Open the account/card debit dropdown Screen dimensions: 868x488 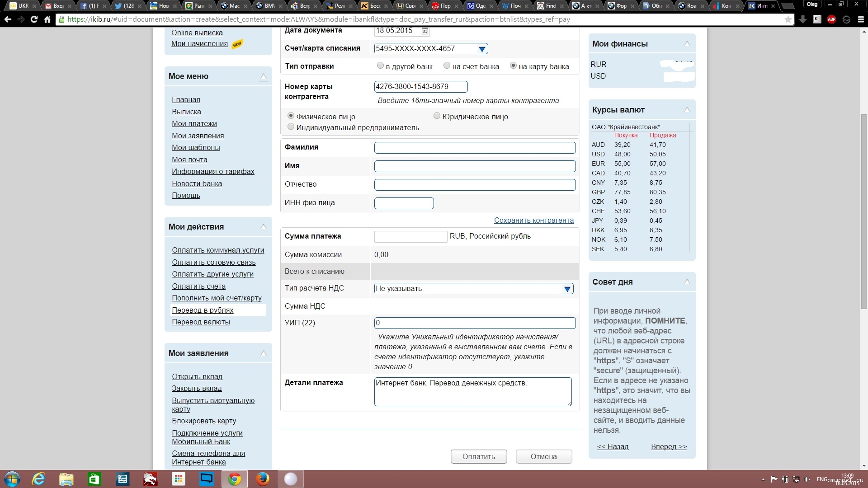coord(482,49)
